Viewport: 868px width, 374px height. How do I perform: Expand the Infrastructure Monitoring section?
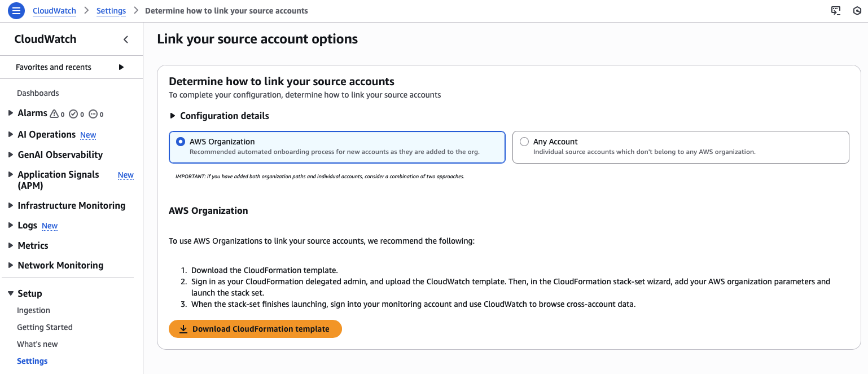coord(11,205)
